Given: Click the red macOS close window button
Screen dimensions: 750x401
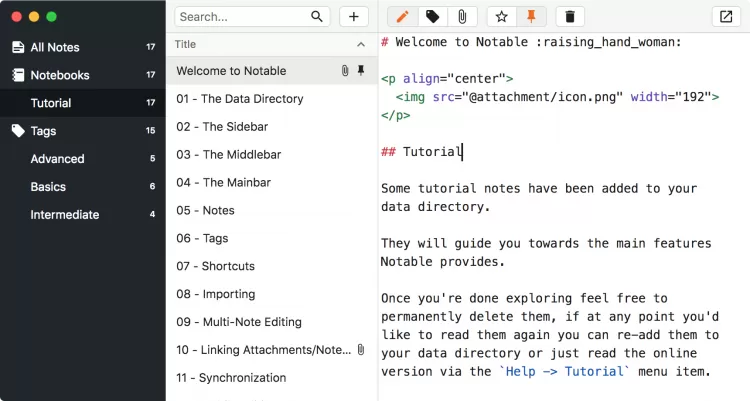Looking at the screenshot, I should pyautogui.click(x=17, y=17).
